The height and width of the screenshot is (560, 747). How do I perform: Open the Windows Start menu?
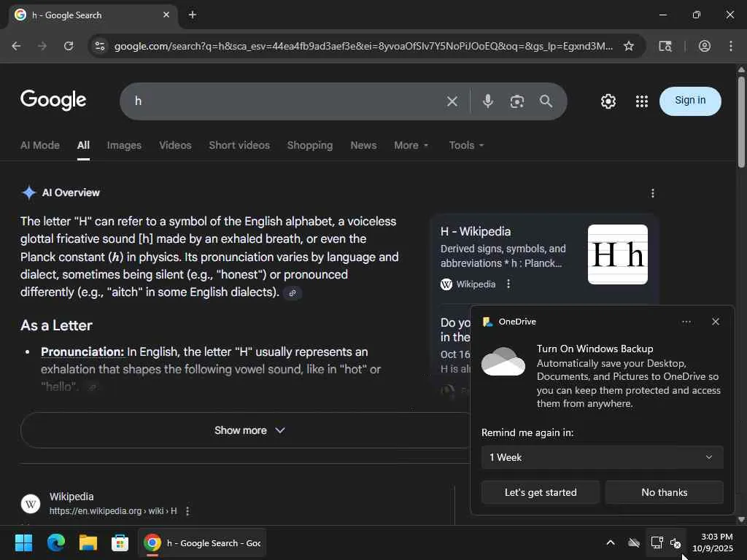tap(23, 542)
